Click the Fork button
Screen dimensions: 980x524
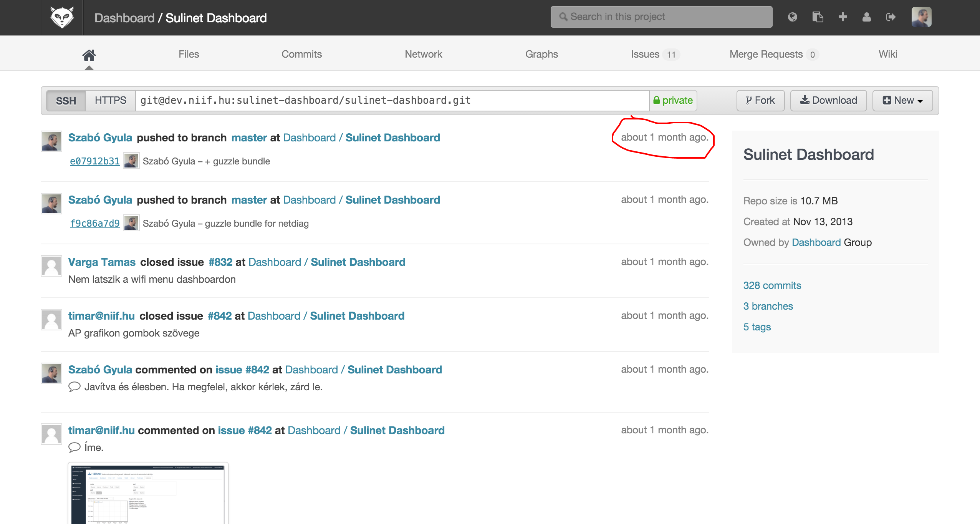pyautogui.click(x=760, y=101)
